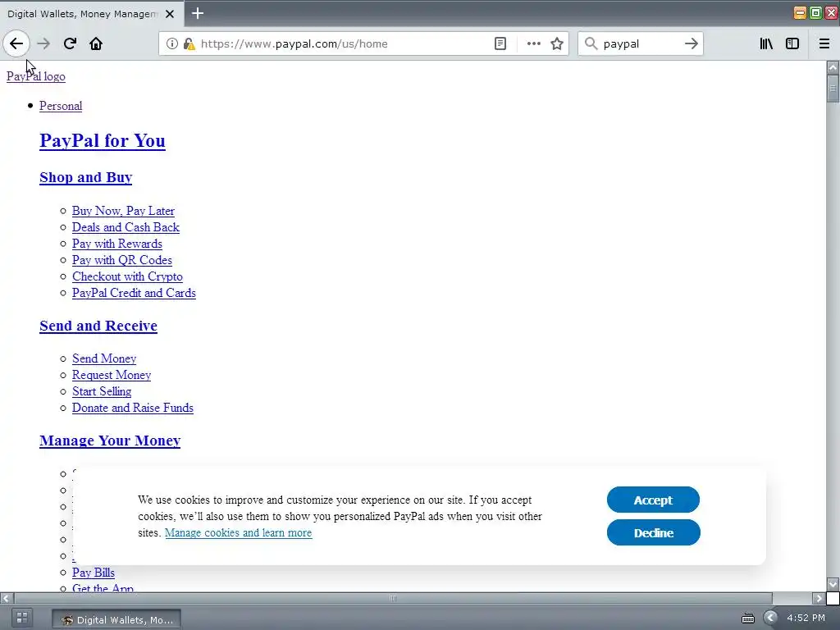Open the hamburger application menu
840x630 pixels.
click(x=824, y=43)
